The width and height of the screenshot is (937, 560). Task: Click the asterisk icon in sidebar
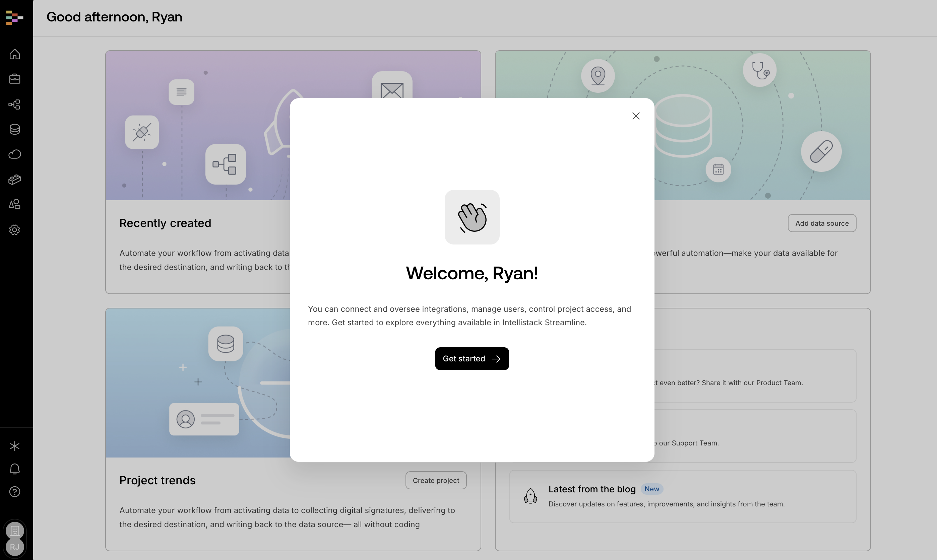[x=15, y=446]
